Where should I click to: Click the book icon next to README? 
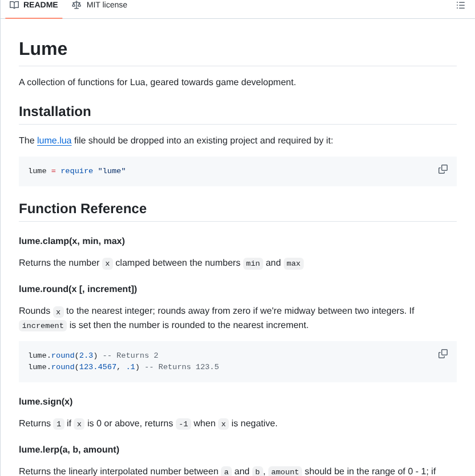[14, 5]
